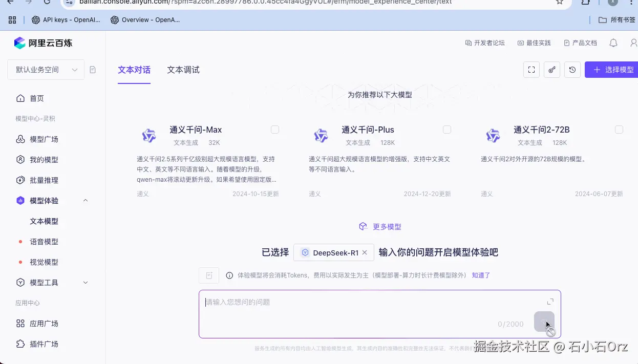Open 最佳实践 link
Viewport: 638px width, 364px height.
coord(534,43)
